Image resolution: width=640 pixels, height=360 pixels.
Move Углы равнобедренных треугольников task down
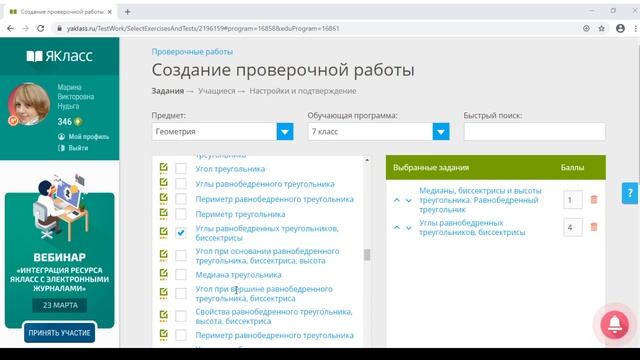tap(409, 228)
